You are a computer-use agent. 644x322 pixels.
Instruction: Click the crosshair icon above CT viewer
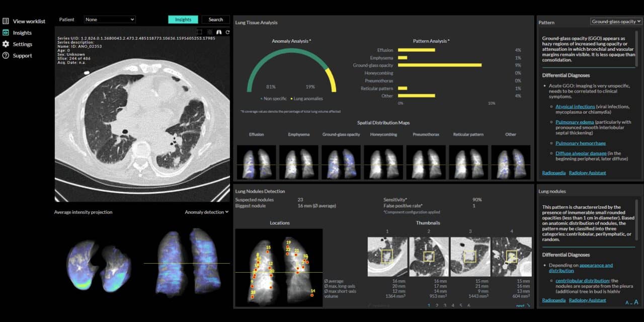(209, 32)
